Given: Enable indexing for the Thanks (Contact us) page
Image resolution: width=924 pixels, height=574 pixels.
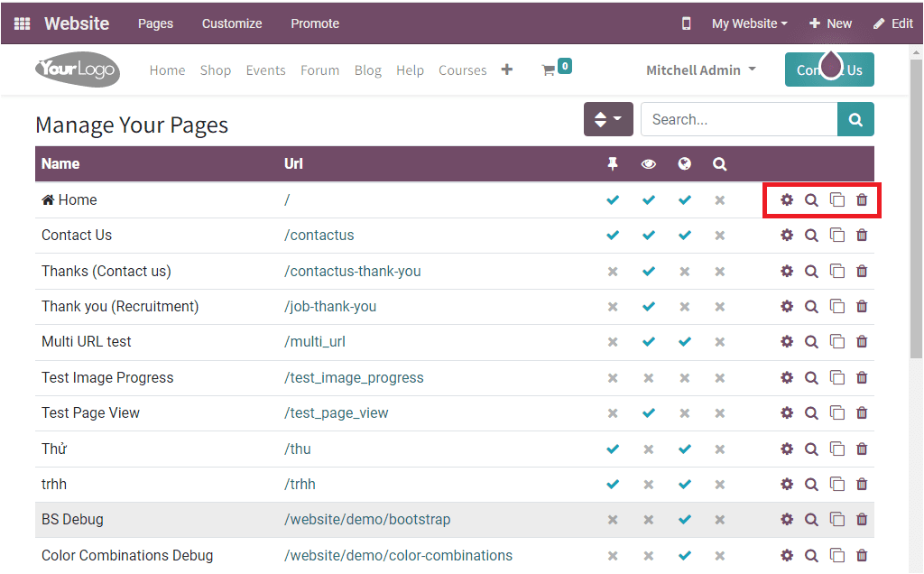Looking at the screenshot, I should pyautogui.click(x=685, y=271).
